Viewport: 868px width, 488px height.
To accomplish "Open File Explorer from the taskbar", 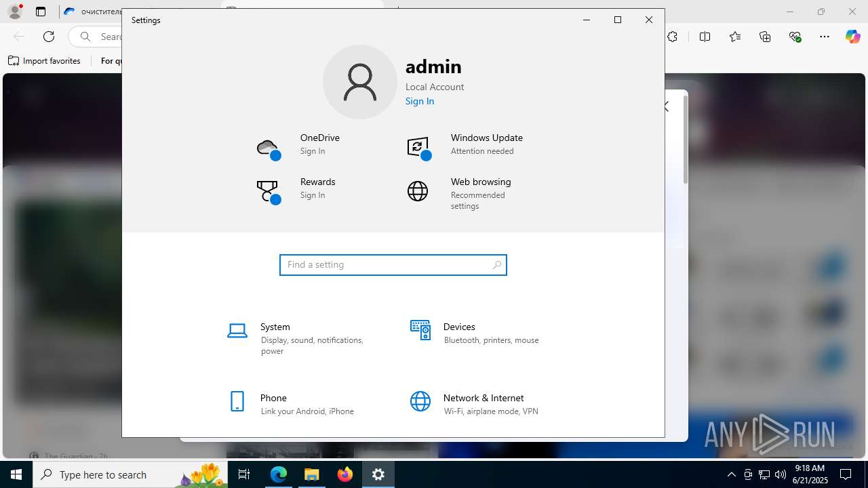I will coord(312,474).
